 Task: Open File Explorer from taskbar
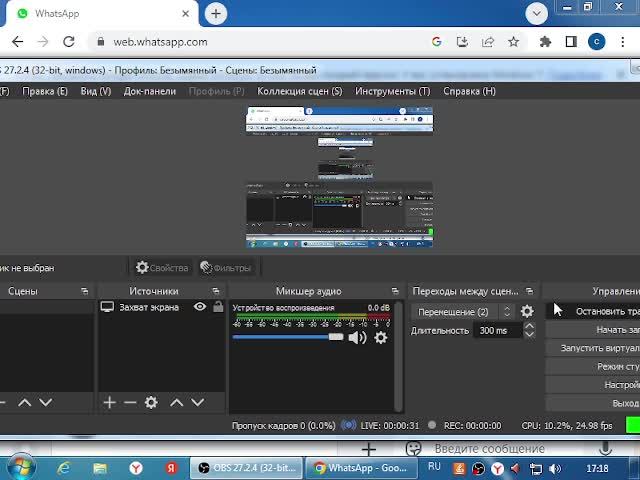click(x=100, y=468)
